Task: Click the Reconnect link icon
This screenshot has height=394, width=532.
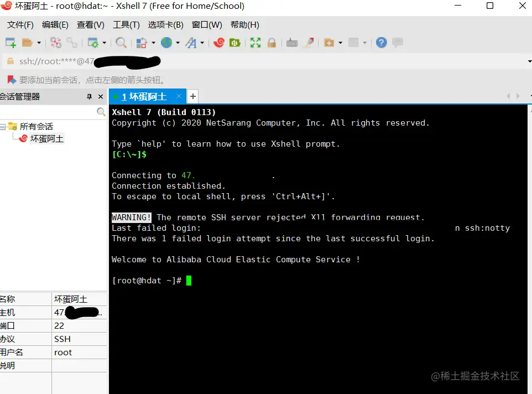Action: [72, 43]
